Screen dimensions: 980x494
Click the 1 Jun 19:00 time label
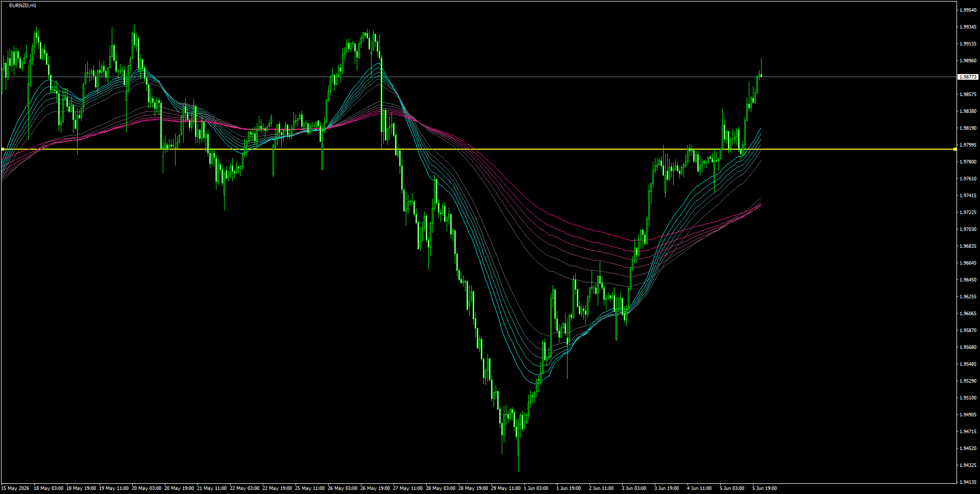pyautogui.click(x=569, y=488)
